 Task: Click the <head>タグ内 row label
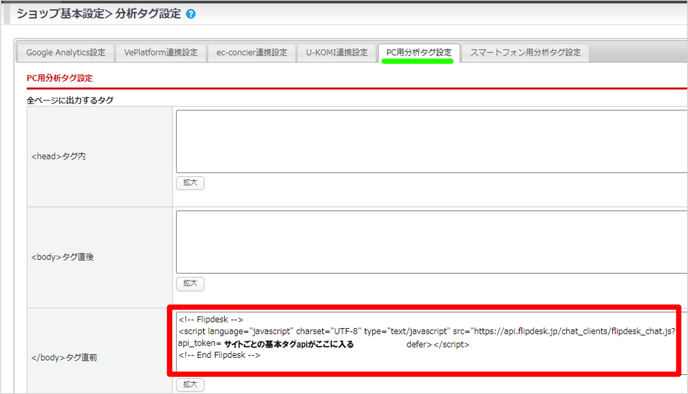(58, 156)
